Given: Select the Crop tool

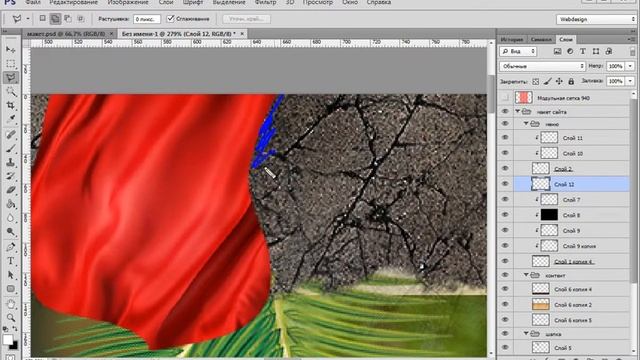Looking at the screenshot, I should [11, 106].
